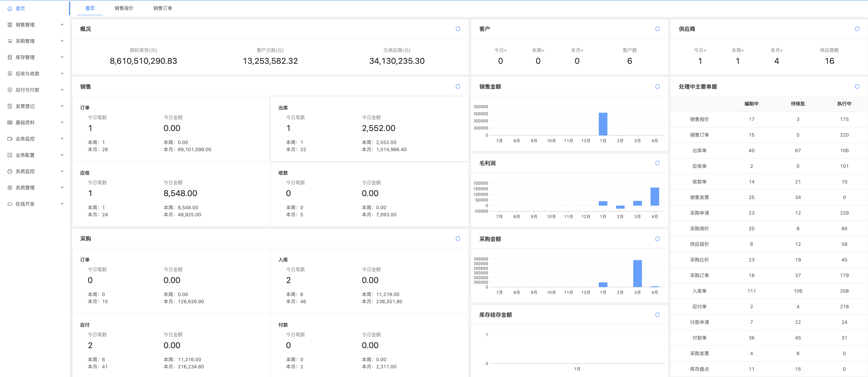Refresh the 供应商 panel
The height and width of the screenshot is (377, 868).
point(857,29)
